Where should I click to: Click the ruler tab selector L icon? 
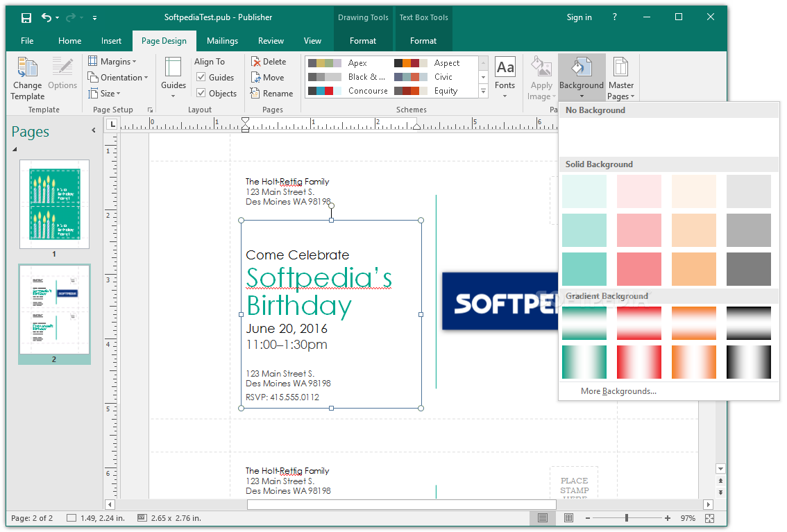click(112, 124)
